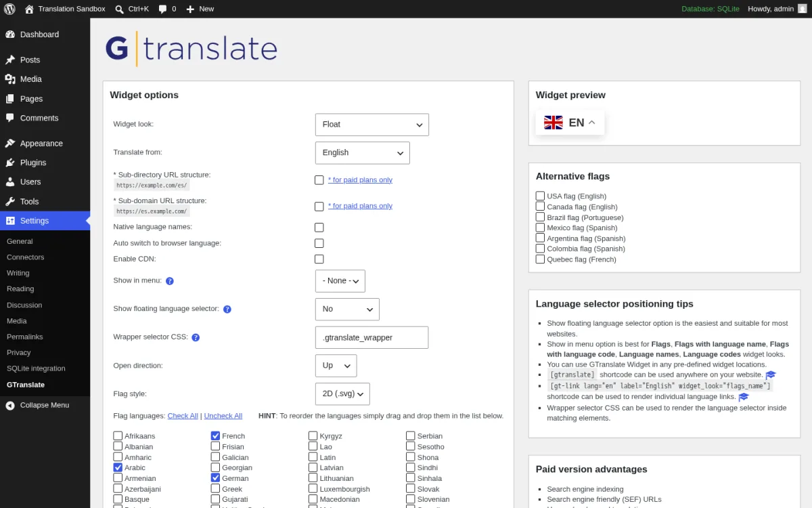The image size is (812, 508).
Task: Open the Appearance brush icon
Action: coord(10,144)
